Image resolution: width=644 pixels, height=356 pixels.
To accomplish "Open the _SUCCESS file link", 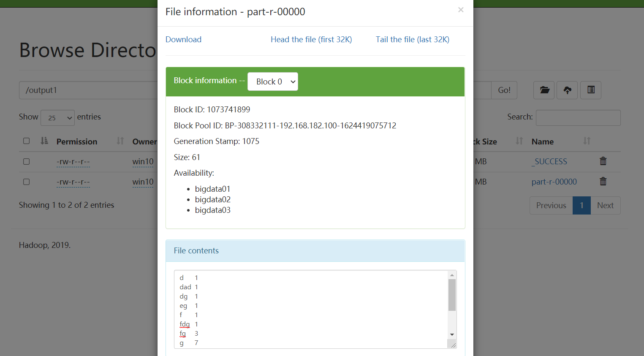I will click(549, 161).
